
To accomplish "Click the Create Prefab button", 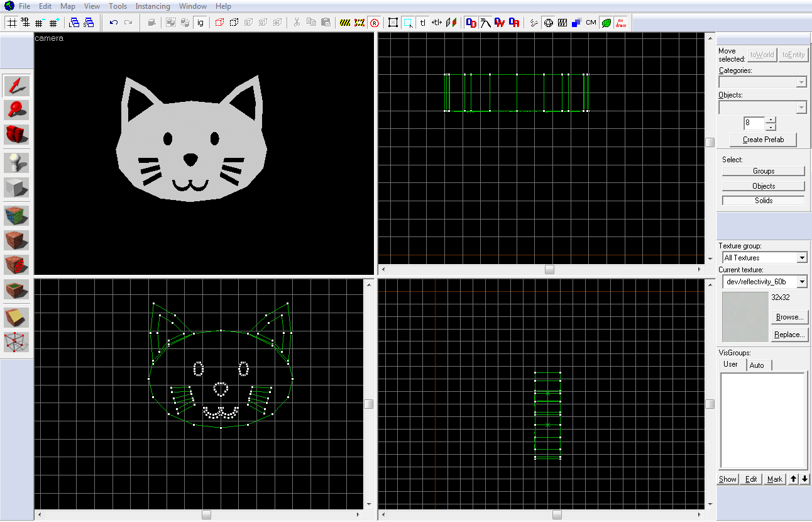I will pos(763,140).
